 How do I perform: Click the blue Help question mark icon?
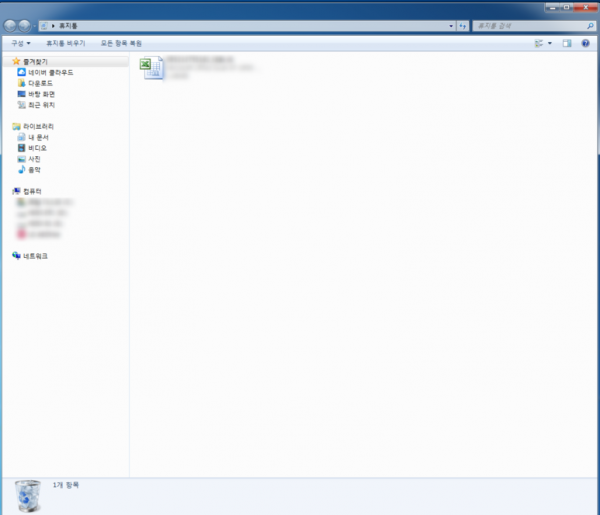pyautogui.click(x=586, y=44)
